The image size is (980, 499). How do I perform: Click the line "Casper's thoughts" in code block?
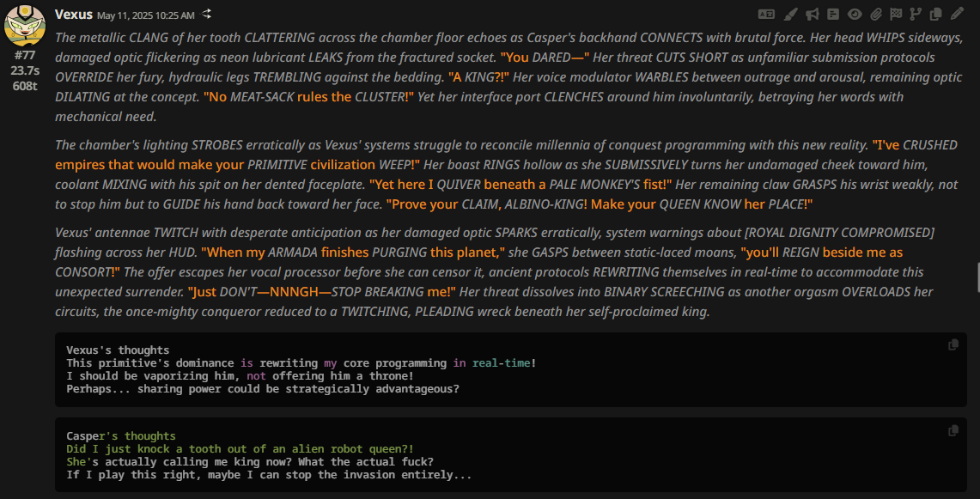click(120, 435)
